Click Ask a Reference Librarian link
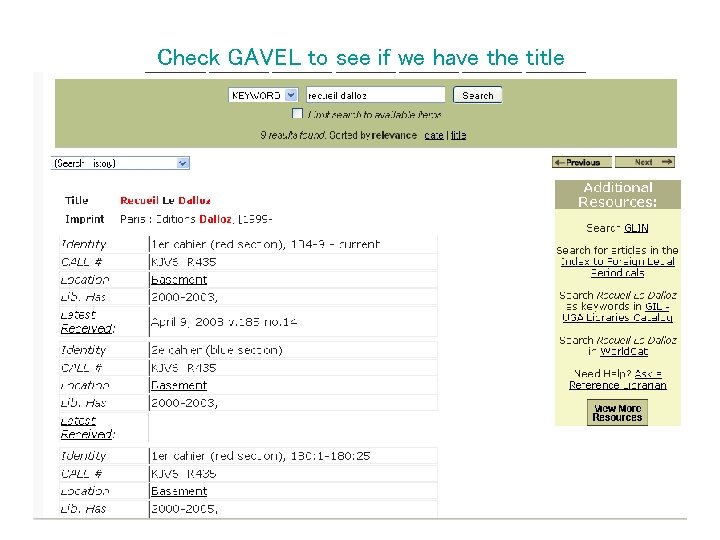The width and height of the screenshot is (720, 540). click(618, 379)
